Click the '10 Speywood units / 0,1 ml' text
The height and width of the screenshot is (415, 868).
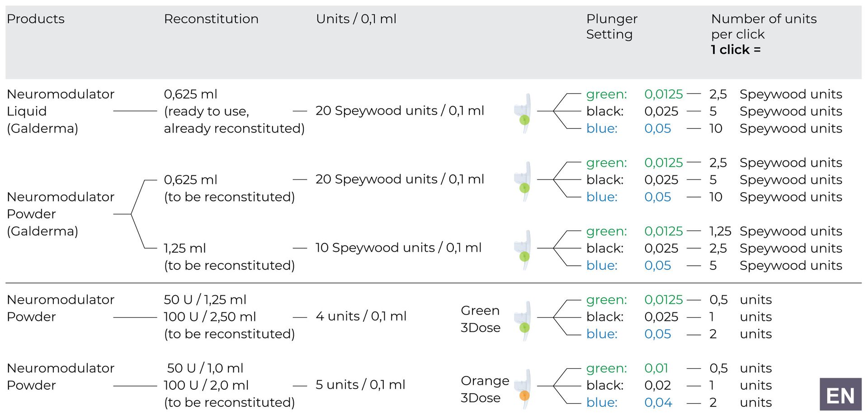398,248
